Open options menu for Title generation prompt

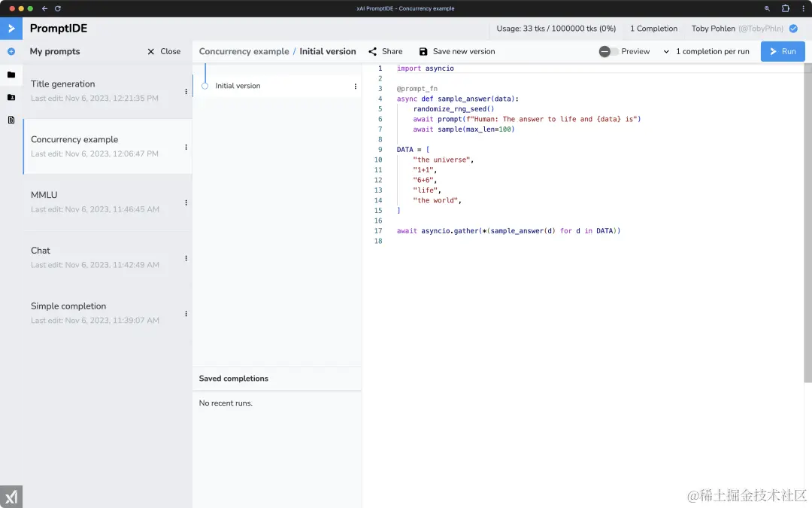click(186, 92)
